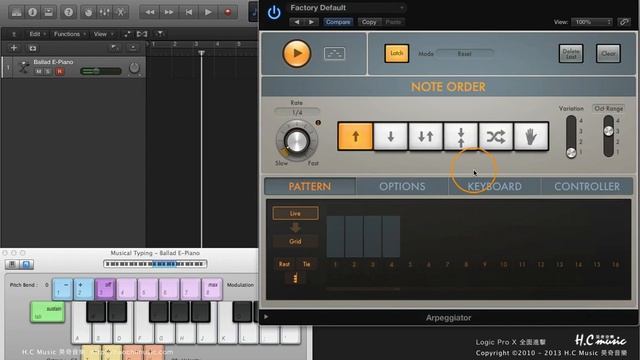Click the MIDI pattern capture icon
This screenshot has width=640, height=360.
point(334,53)
